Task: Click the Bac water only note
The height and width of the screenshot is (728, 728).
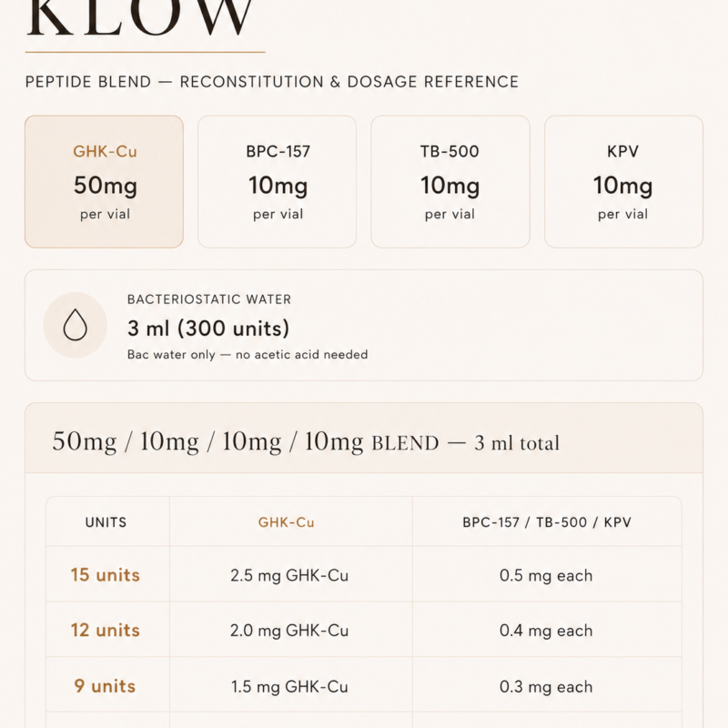Action: click(248, 355)
